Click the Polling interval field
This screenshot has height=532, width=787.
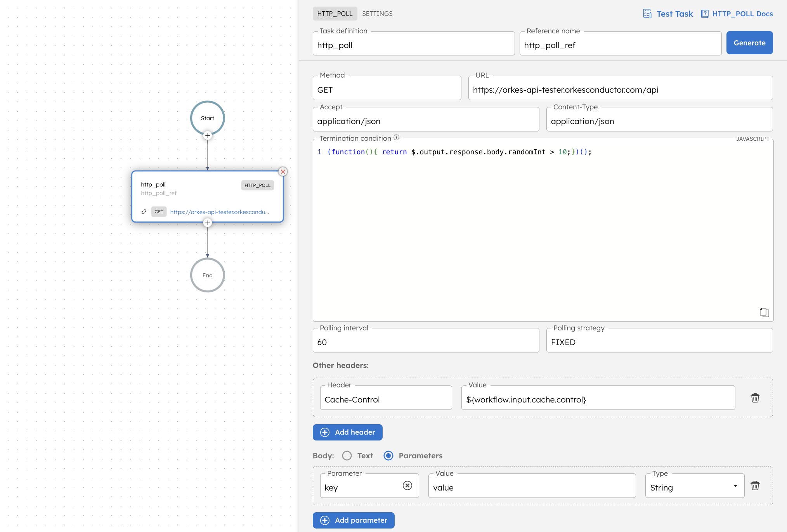click(x=426, y=341)
